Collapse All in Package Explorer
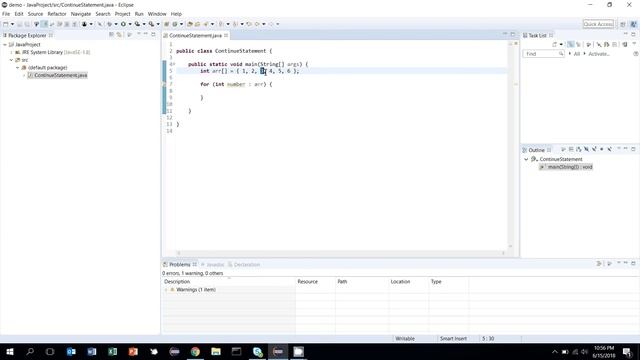 tap(111, 35)
